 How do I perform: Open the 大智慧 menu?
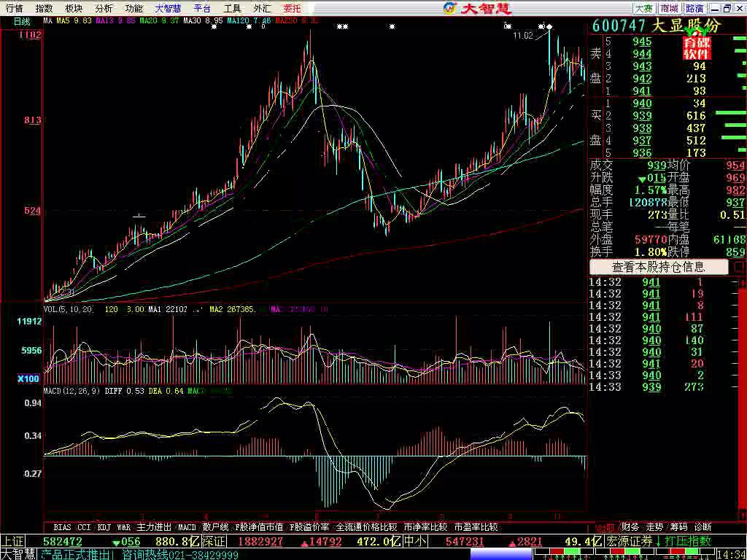click(x=169, y=9)
